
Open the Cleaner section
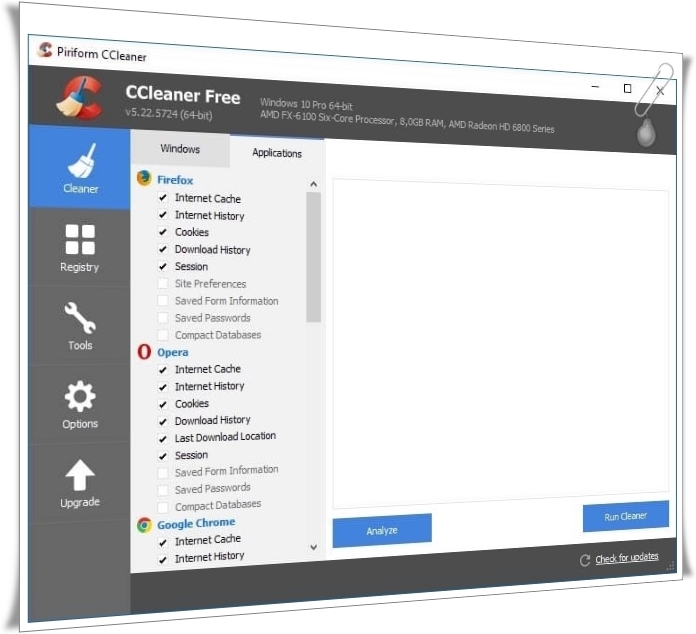80,168
